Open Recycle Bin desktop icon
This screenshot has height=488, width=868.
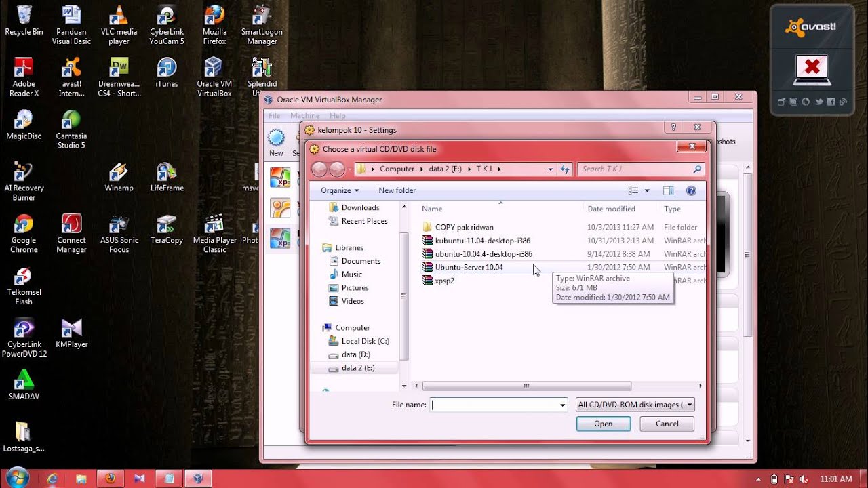(x=24, y=21)
